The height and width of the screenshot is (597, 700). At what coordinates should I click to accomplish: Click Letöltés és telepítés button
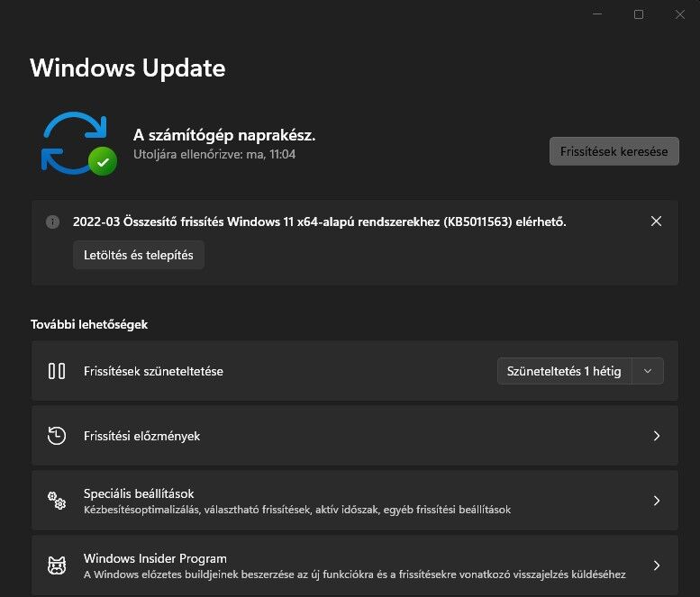pyautogui.click(x=139, y=255)
